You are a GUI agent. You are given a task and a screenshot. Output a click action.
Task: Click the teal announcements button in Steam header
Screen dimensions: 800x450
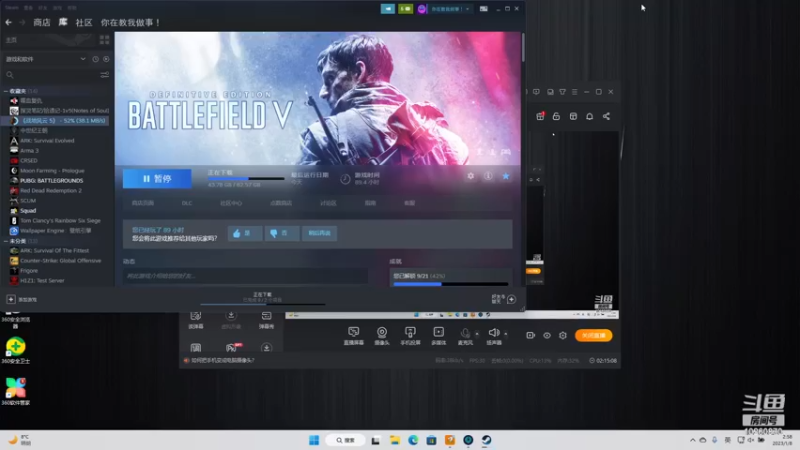388,9
